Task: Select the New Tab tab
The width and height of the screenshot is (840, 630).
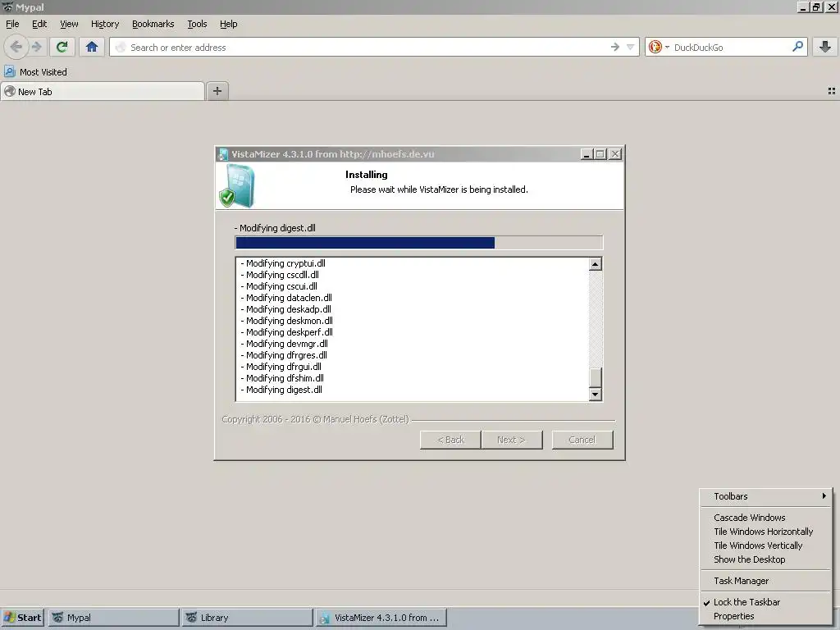Action: coord(103,92)
